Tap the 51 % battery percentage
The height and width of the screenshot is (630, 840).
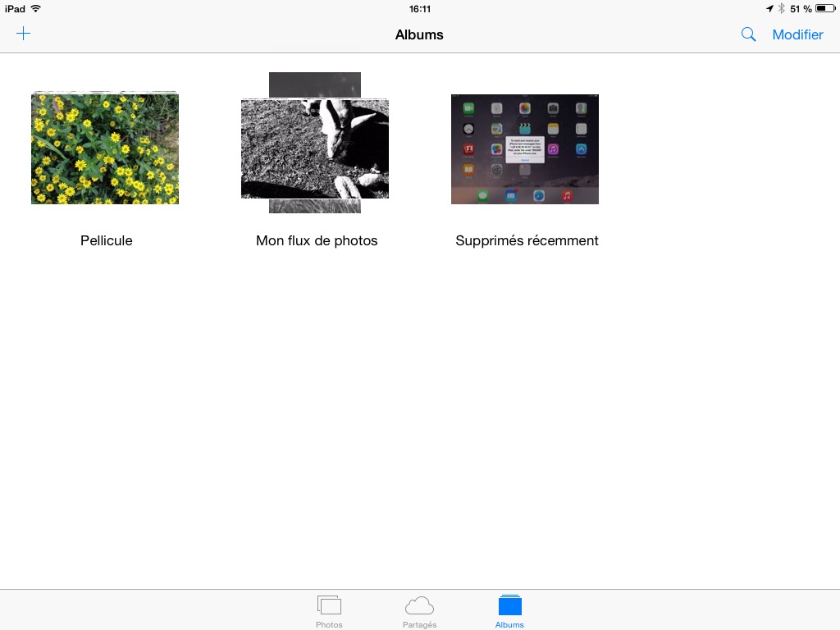[801, 9]
